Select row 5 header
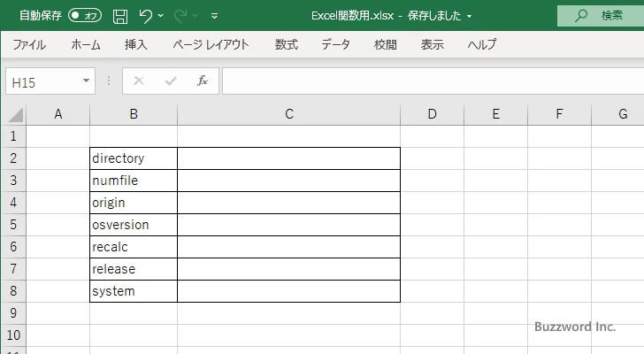The image size is (644, 354). [x=12, y=225]
